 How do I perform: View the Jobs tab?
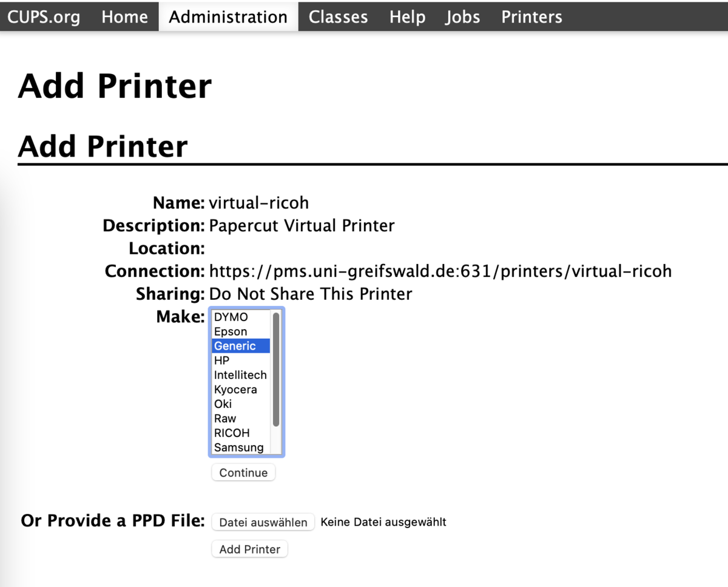click(x=462, y=17)
